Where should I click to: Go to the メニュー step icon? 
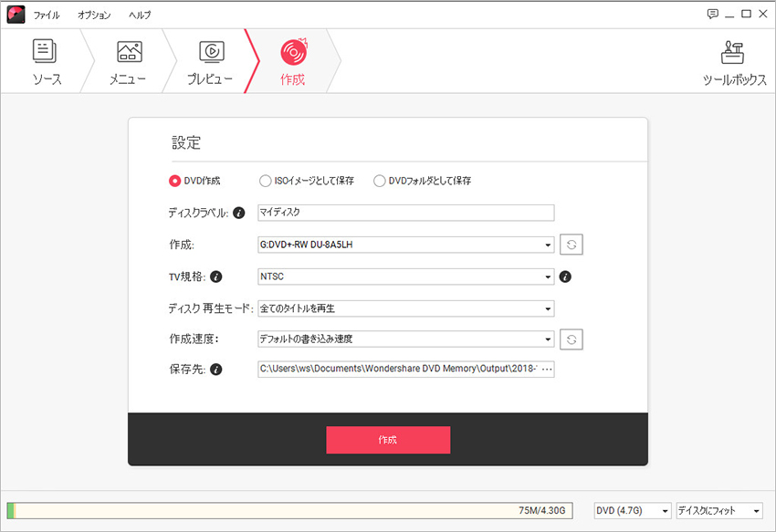(x=130, y=51)
